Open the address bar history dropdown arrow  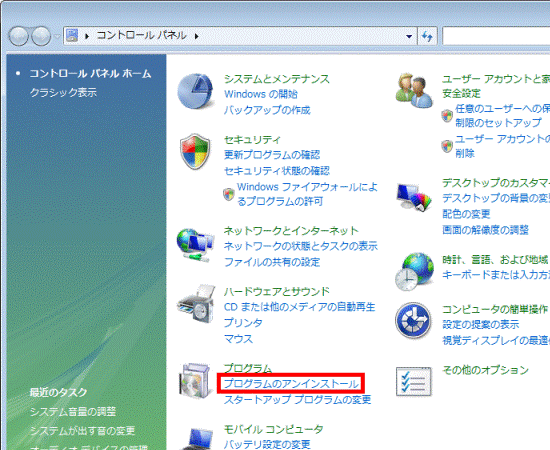click(409, 36)
